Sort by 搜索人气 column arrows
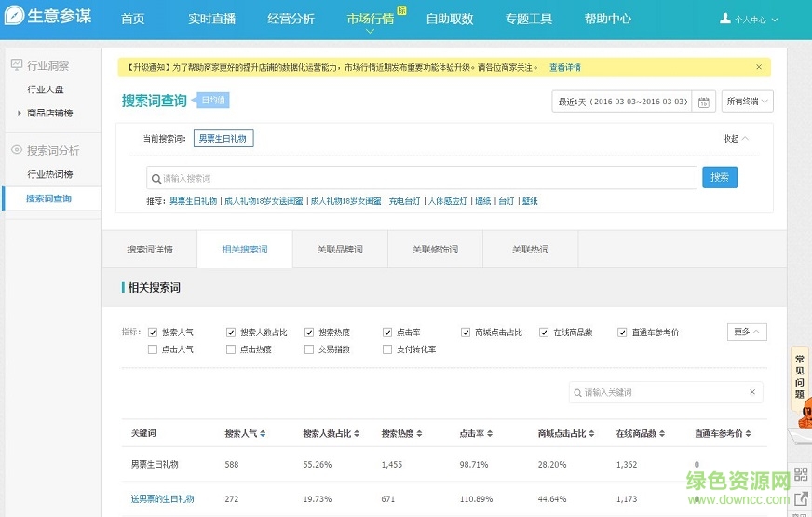Image resolution: width=812 pixels, height=517 pixels. pyautogui.click(x=263, y=434)
